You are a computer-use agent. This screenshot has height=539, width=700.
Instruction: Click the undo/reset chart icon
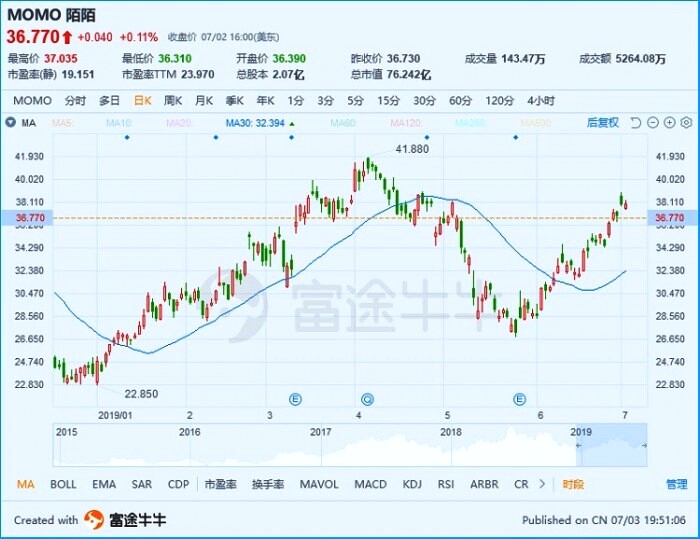coord(636,122)
